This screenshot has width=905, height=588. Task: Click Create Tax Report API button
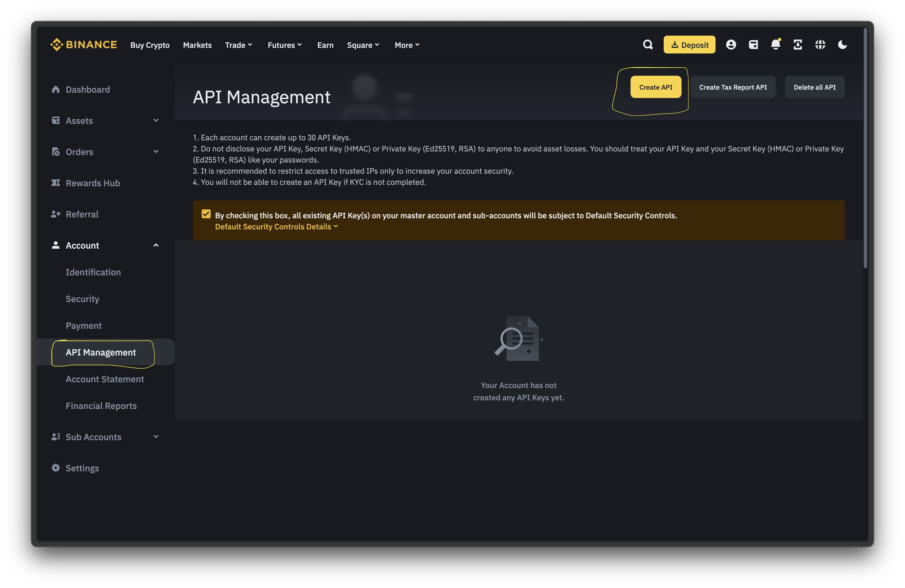tap(733, 87)
